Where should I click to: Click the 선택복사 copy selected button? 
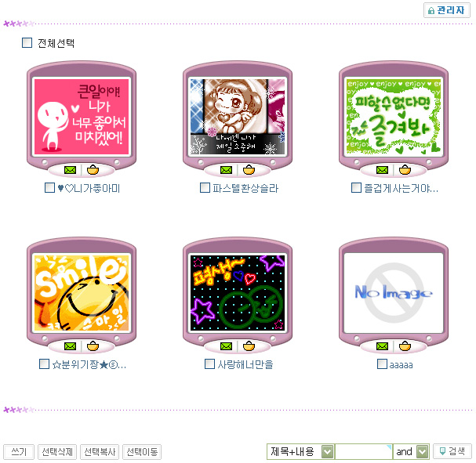[100, 452]
